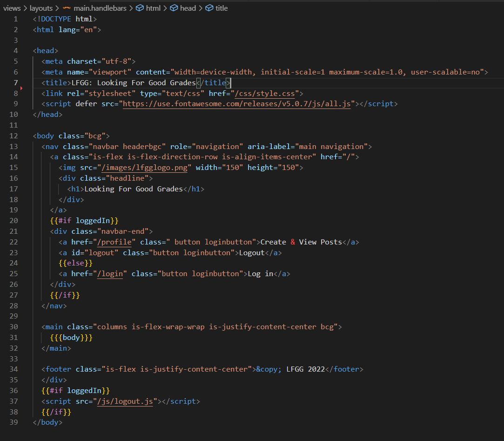The height and width of the screenshot is (441, 504).
Task: Click the breadcrumb chevron after 'layouts'
Action: tap(57, 8)
